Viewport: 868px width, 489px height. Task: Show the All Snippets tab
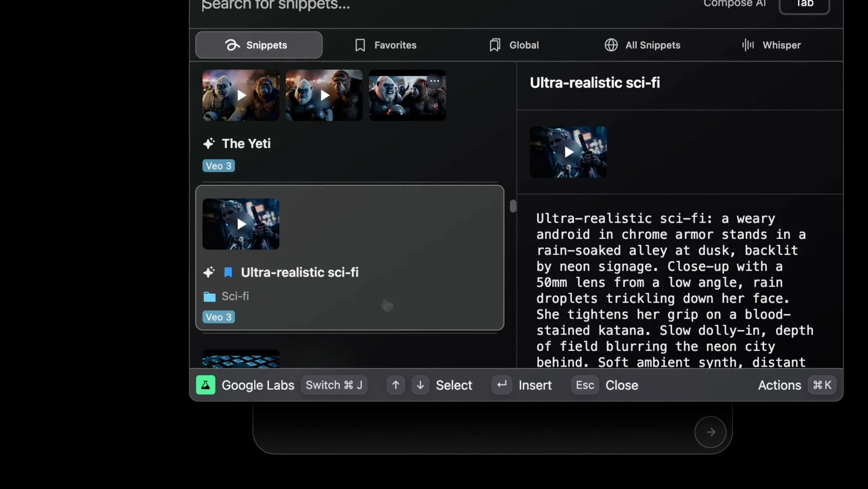pos(642,45)
